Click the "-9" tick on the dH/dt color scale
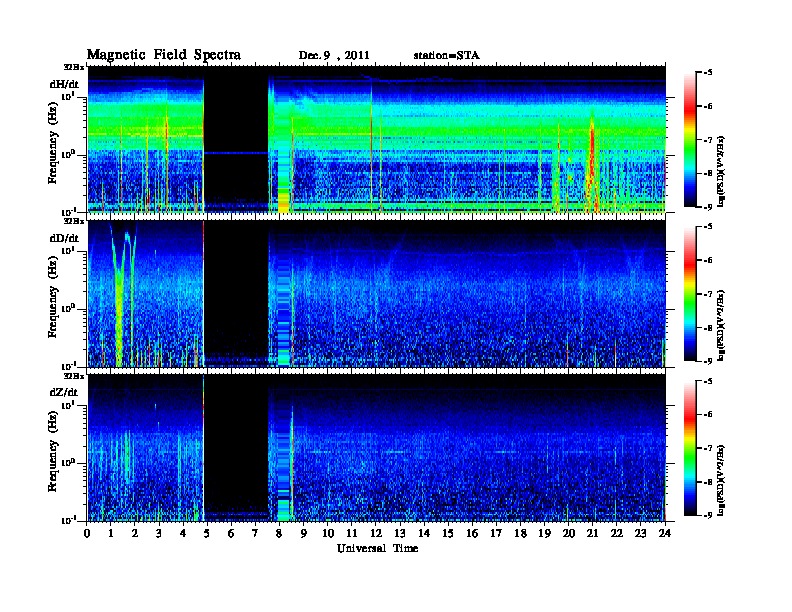 click(x=708, y=207)
